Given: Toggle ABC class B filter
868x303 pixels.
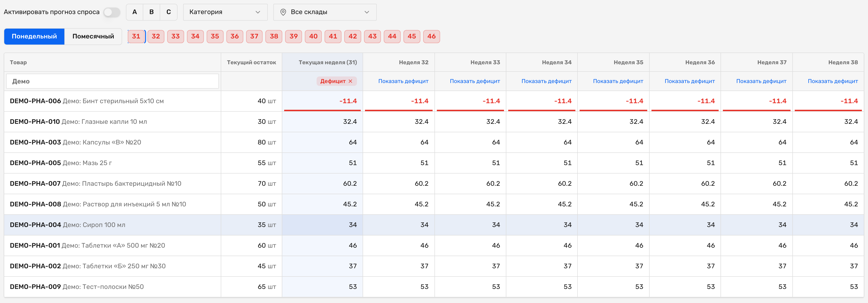Looking at the screenshot, I should click(152, 12).
